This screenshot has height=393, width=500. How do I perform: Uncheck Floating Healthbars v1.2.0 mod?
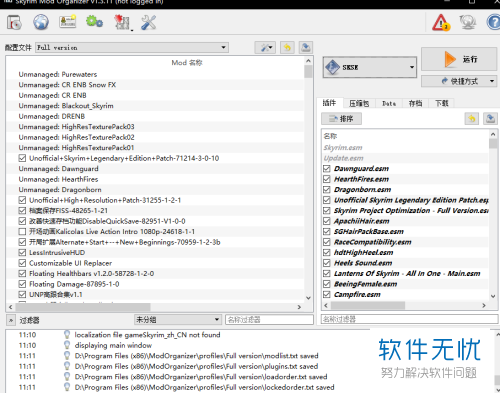click(x=22, y=273)
